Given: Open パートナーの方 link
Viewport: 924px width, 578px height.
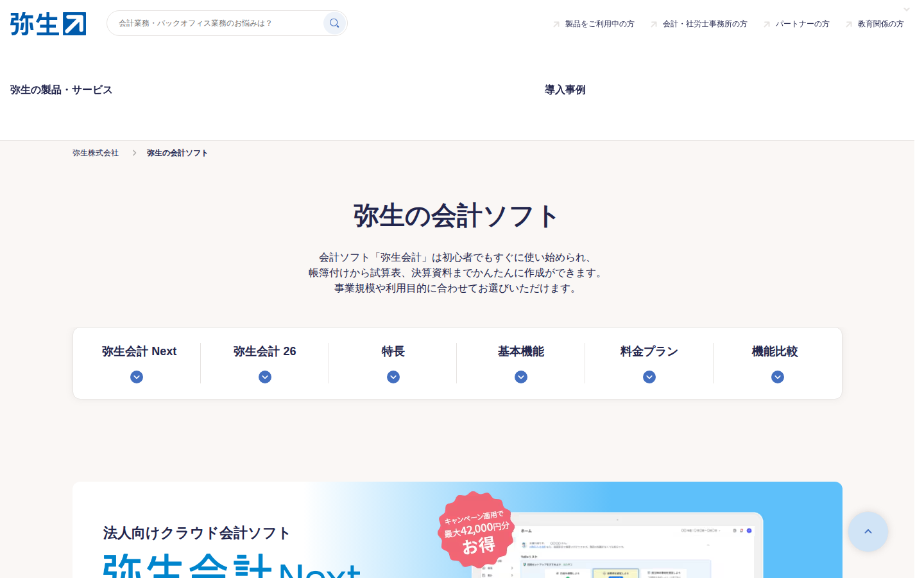Looking at the screenshot, I should 802,24.
